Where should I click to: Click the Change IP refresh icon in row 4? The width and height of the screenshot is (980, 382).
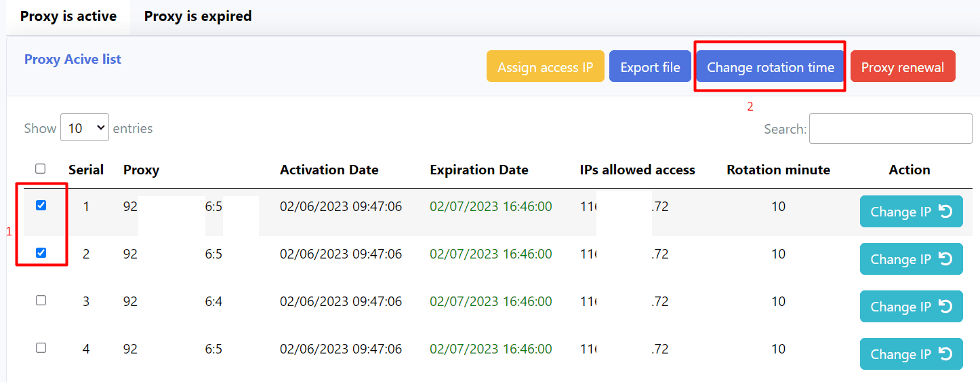pyautogui.click(x=946, y=354)
